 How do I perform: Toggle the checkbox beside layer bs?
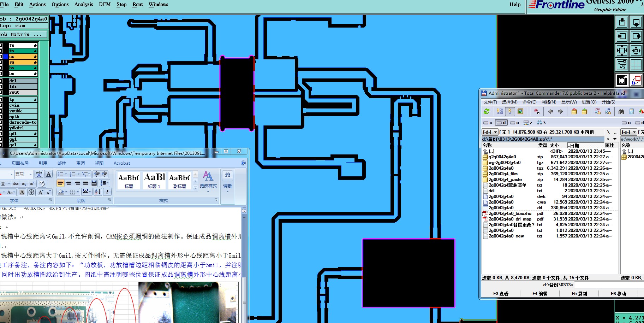click(1, 68)
